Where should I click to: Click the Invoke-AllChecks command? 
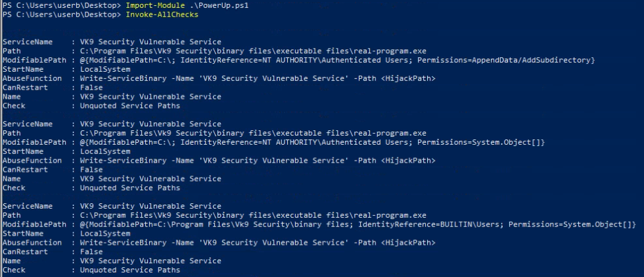(x=154, y=14)
